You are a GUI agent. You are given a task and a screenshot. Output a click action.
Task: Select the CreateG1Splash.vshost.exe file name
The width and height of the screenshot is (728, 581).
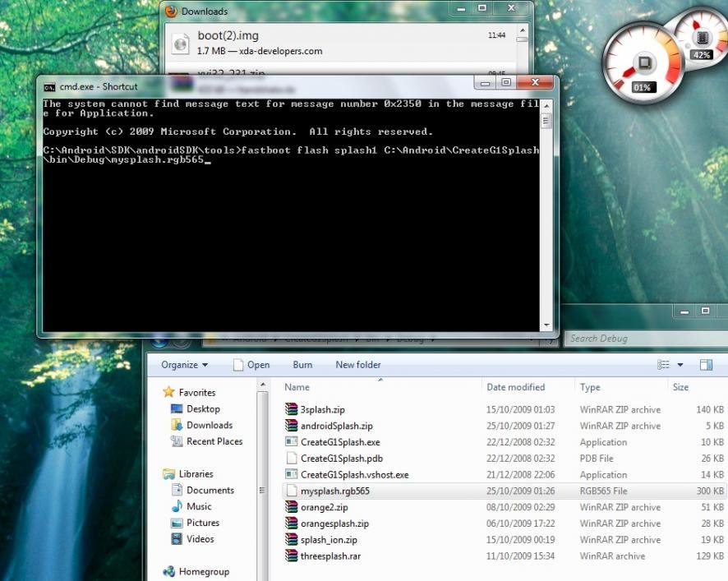click(355, 475)
